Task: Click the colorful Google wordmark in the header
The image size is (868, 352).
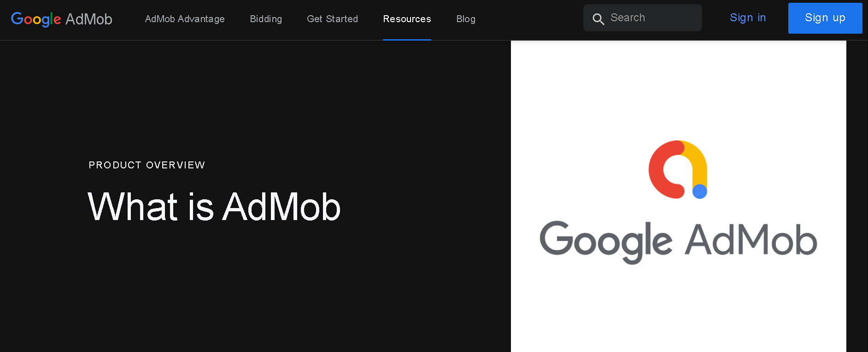Action: [x=35, y=19]
